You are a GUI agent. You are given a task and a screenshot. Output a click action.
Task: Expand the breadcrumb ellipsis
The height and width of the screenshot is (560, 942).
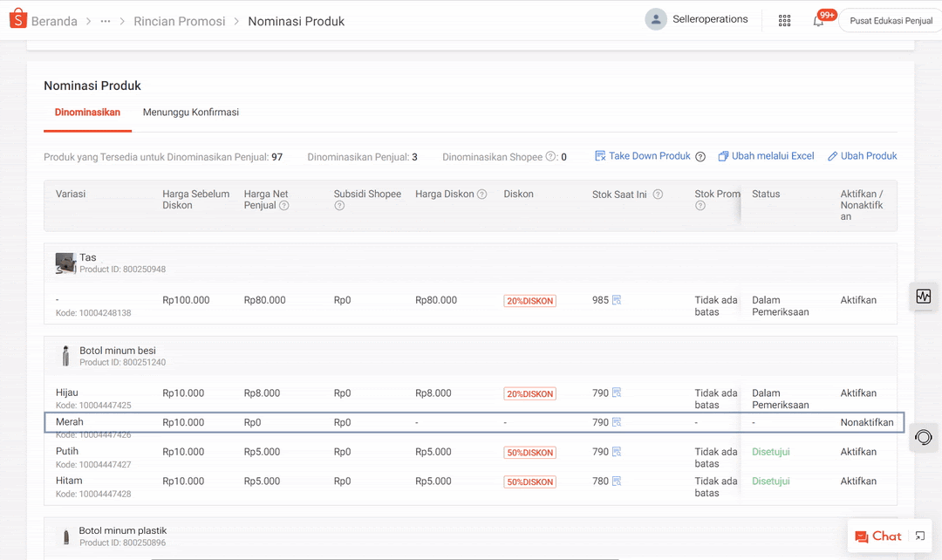(x=106, y=21)
